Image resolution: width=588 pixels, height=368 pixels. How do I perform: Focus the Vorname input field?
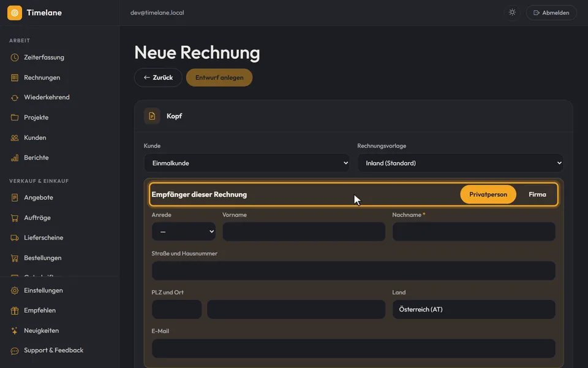click(304, 231)
